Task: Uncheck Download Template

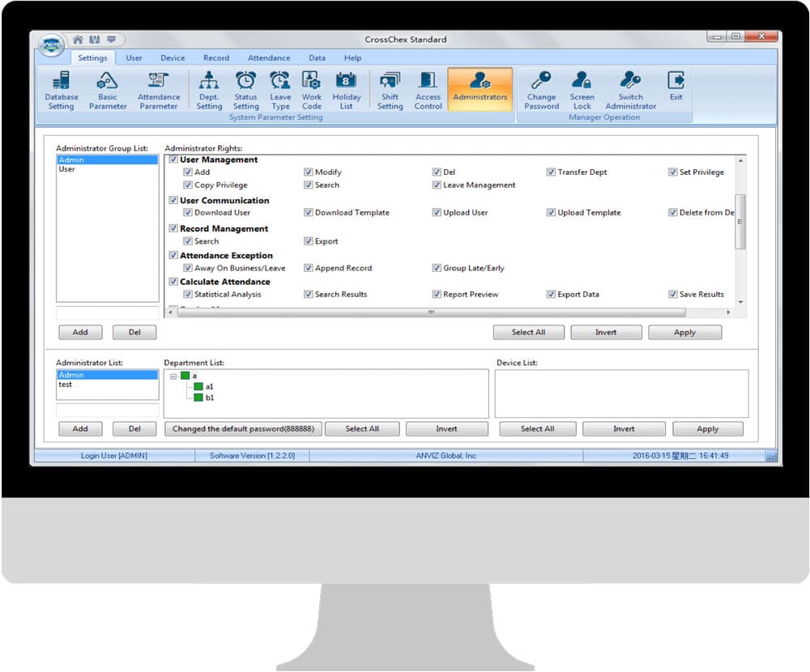Action: click(x=309, y=212)
